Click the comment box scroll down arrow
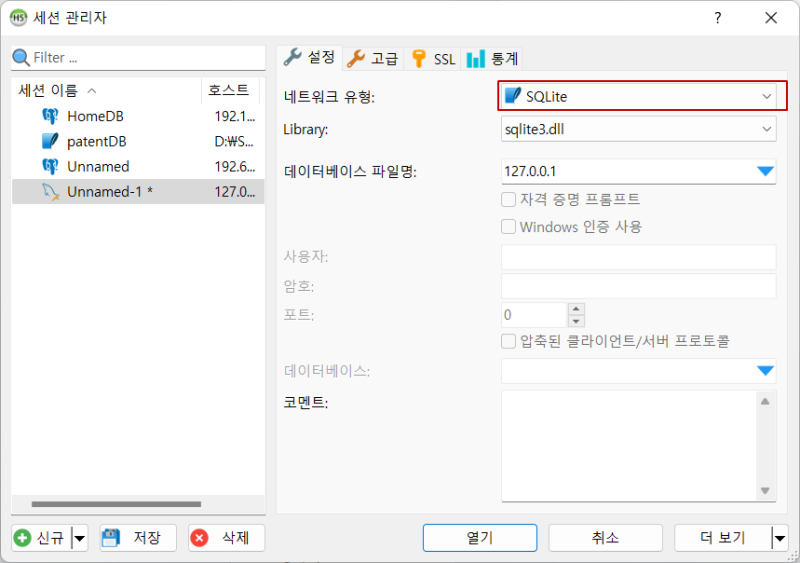The width and height of the screenshot is (800, 563). point(765,491)
